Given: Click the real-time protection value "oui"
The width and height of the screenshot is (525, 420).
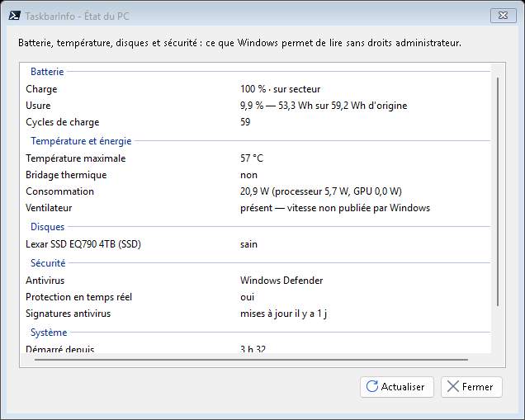Looking at the screenshot, I should 247,297.
